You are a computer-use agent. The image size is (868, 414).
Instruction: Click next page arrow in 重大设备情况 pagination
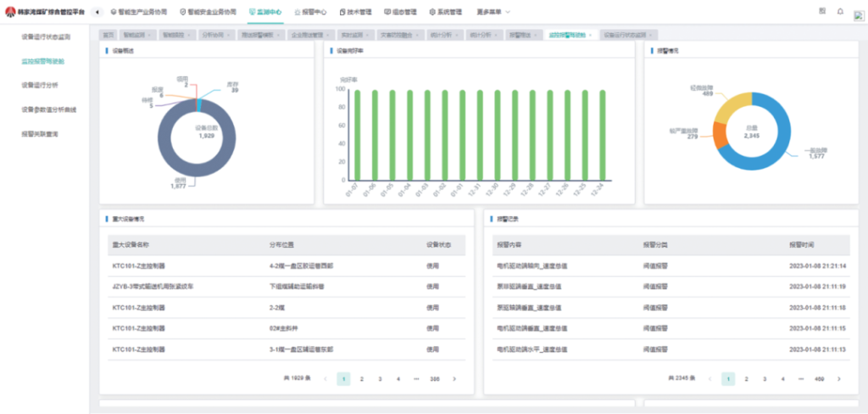pos(455,378)
